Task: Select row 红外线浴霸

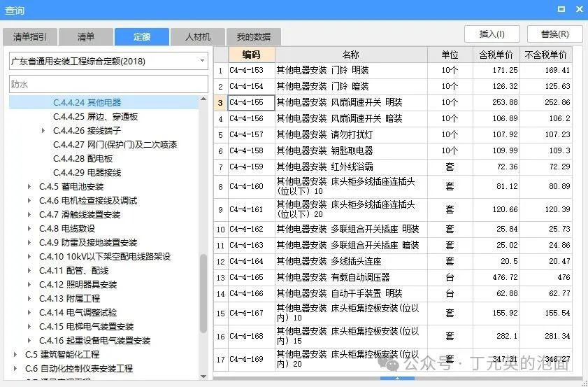Action: tap(393, 167)
